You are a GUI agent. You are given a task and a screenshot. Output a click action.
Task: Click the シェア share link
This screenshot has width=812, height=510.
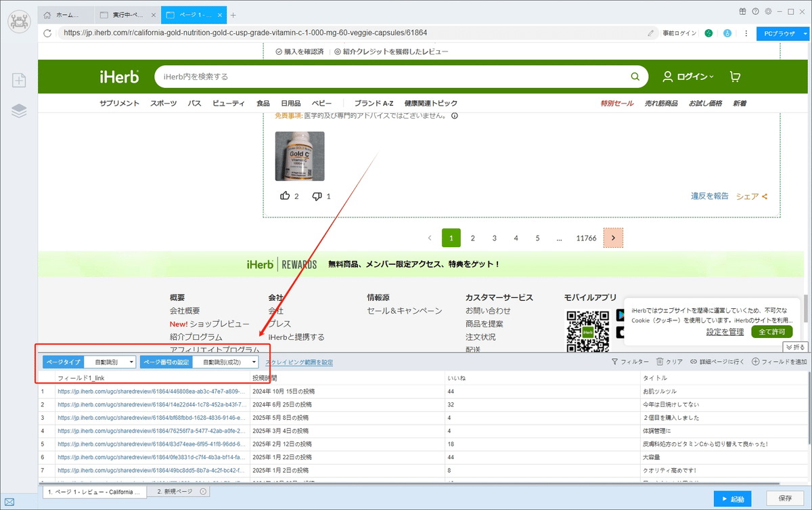tap(751, 196)
